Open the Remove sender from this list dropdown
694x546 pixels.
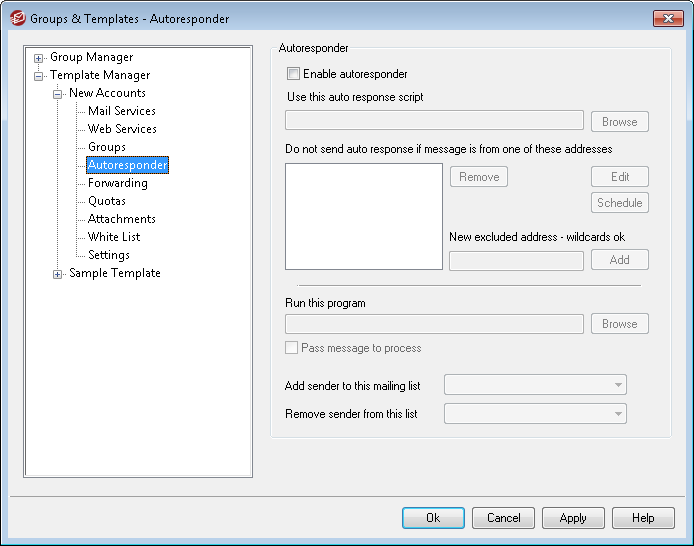535,414
